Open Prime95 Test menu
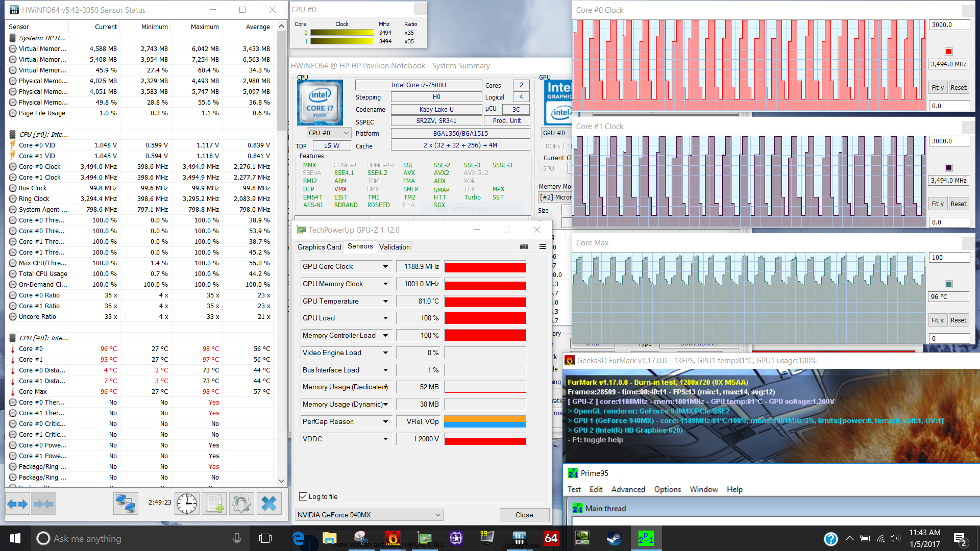The image size is (980, 551). (x=574, y=489)
